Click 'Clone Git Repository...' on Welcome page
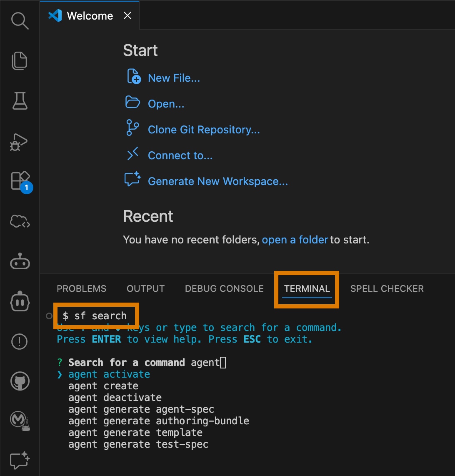 coord(204,130)
